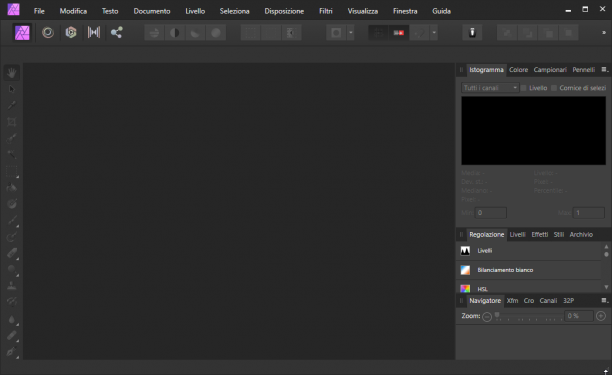Open the Guida menu
This screenshot has height=375, width=612.
click(441, 11)
